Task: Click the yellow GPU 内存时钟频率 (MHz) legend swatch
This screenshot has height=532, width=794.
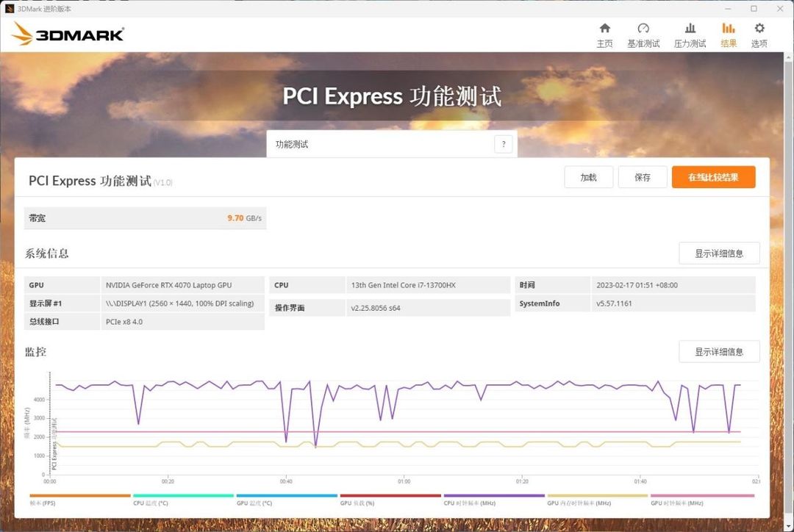Action: [x=598, y=495]
